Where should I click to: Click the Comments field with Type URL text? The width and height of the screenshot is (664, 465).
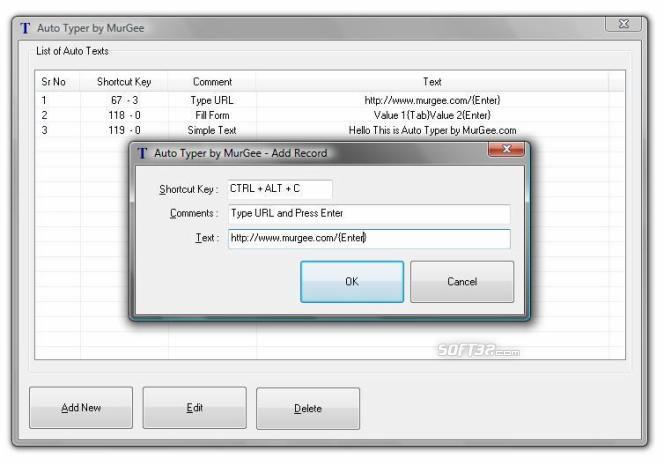point(369,213)
